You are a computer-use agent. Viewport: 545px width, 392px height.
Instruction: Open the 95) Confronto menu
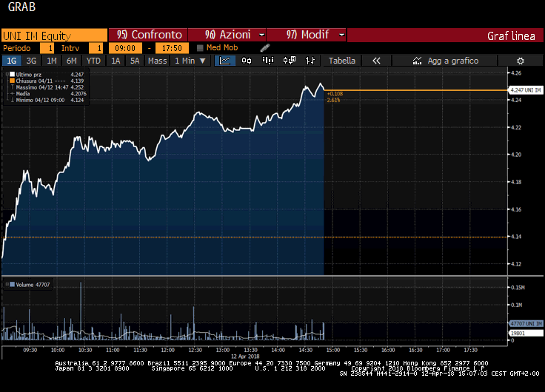coord(148,35)
